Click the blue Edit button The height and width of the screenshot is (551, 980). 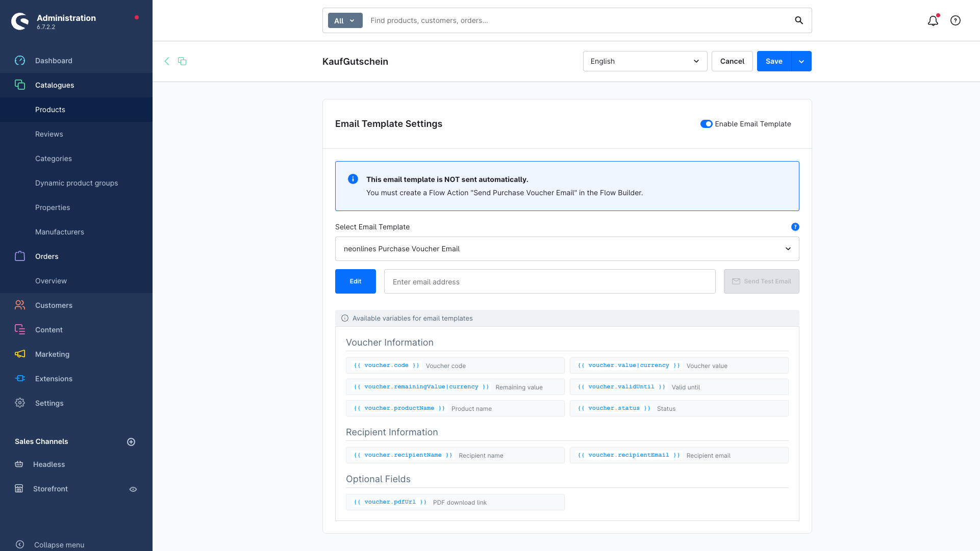click(x=356, y=281)
